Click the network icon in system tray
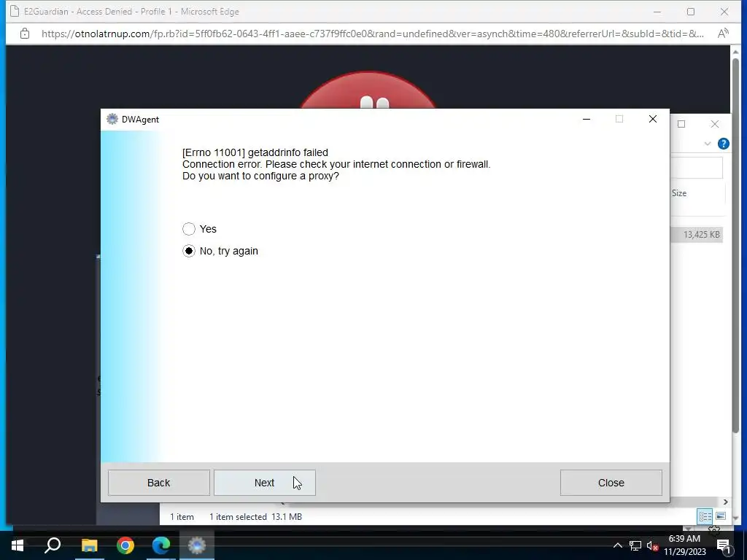The image size is (747, 560). tap(635, 545)
